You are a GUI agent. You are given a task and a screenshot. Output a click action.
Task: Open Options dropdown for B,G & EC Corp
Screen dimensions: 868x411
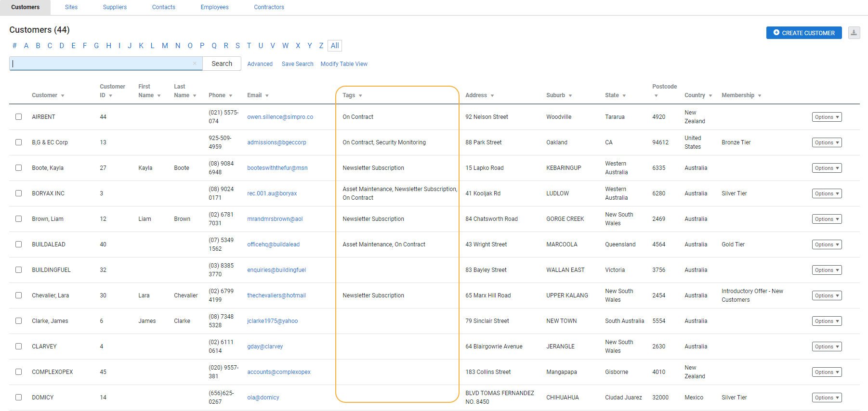tap(827, 142)
